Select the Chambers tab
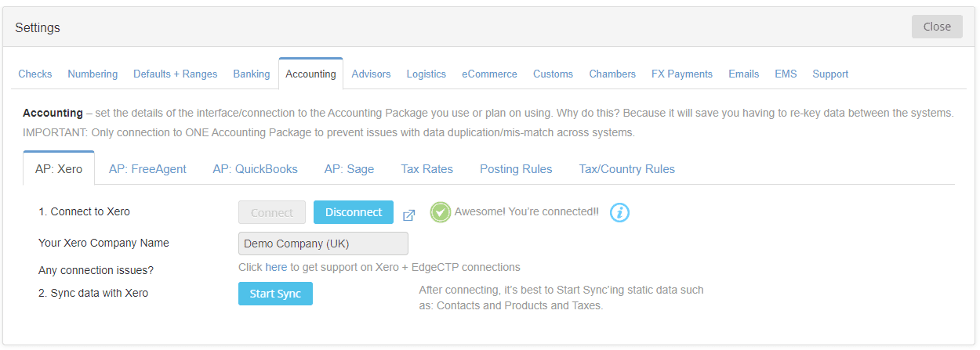 [612, 74]
